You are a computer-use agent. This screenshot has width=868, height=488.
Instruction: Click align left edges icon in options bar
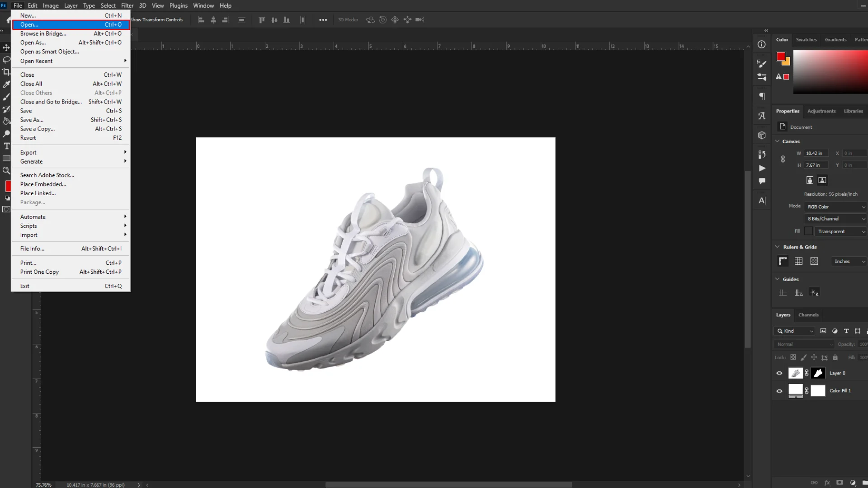pyautogui.click(x=201, y=20)
